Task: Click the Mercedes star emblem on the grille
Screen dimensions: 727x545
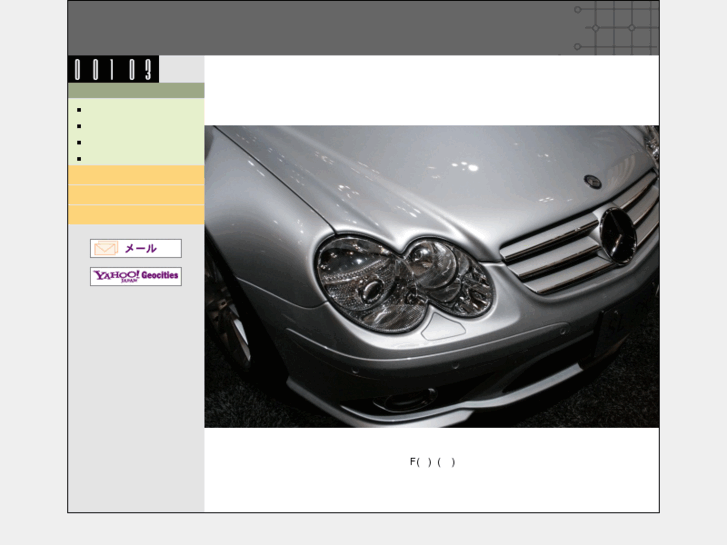Action: pyautogui.click(x=616, y=234)
